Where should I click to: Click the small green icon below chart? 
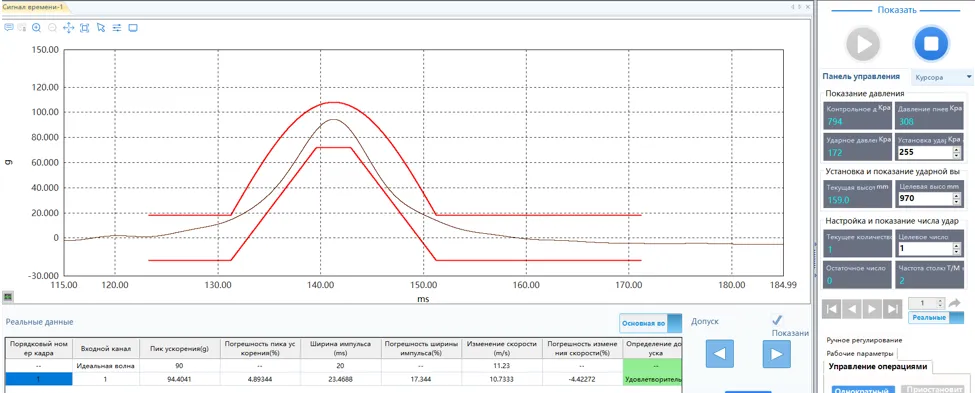pyautogui.click(x=7, y=297)
